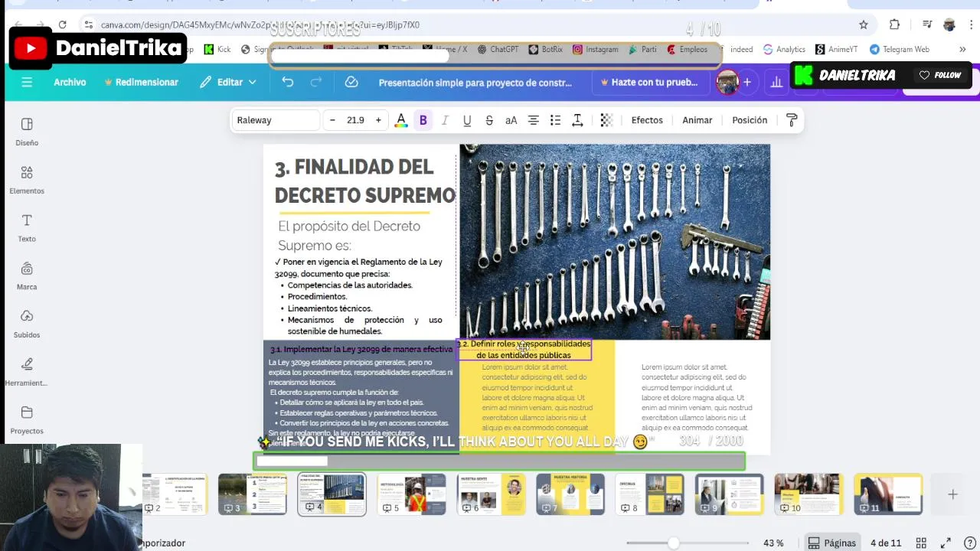Open page 10 thumbnail
Screen dimensions: 980x551
pos(808,494)
